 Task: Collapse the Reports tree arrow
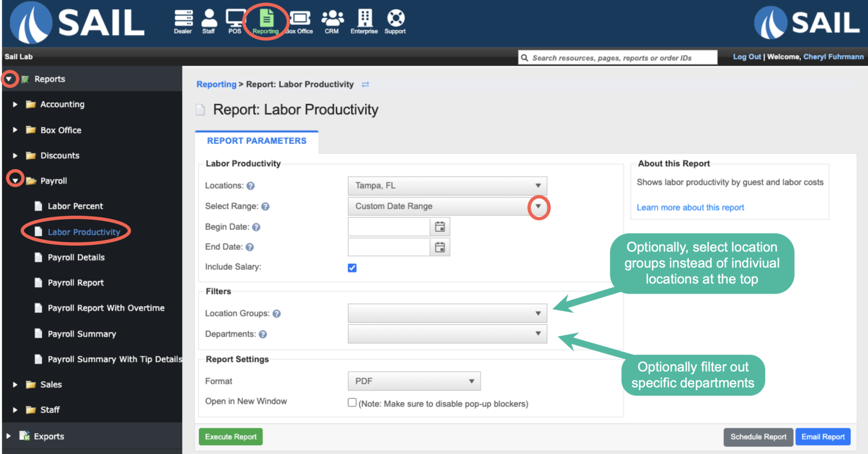pyautogui.click(x=9, y=79)
